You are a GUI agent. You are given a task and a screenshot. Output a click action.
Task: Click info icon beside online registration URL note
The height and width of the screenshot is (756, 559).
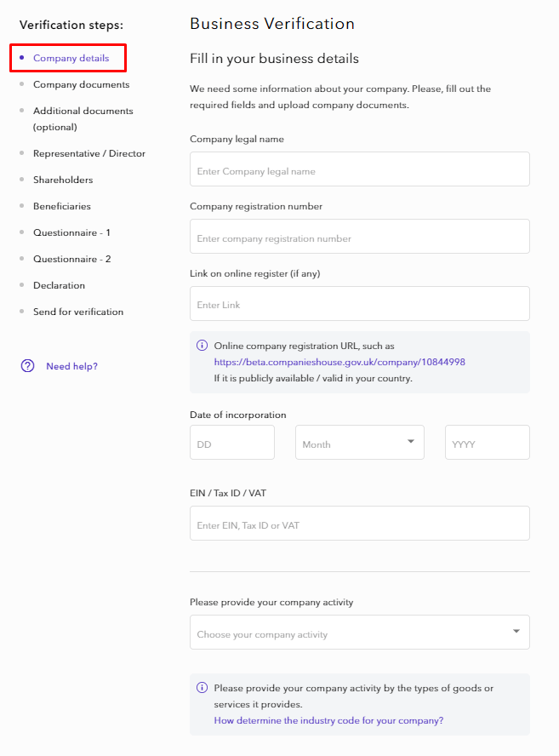tap(202, 346)
